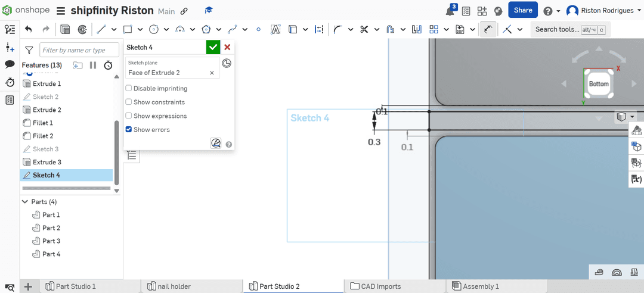Uncheck Show errors checkbox

click(129, 130)
